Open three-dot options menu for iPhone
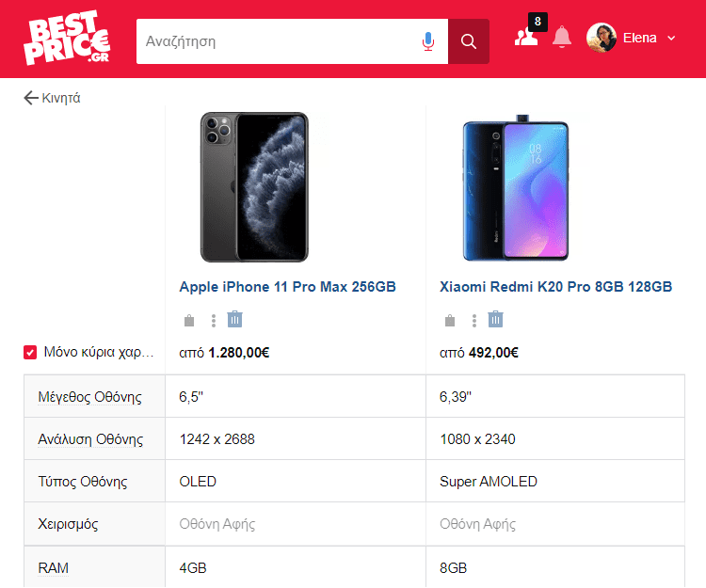 214,320
